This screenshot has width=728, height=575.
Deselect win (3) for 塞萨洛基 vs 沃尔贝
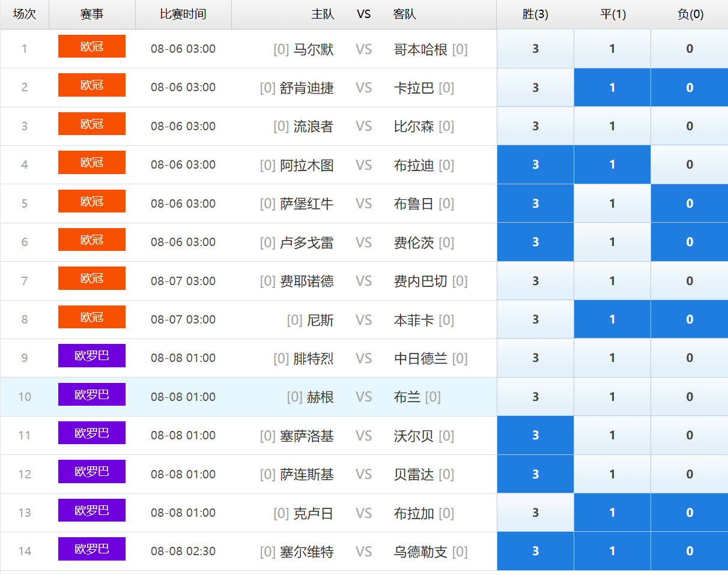coord(535,435)
